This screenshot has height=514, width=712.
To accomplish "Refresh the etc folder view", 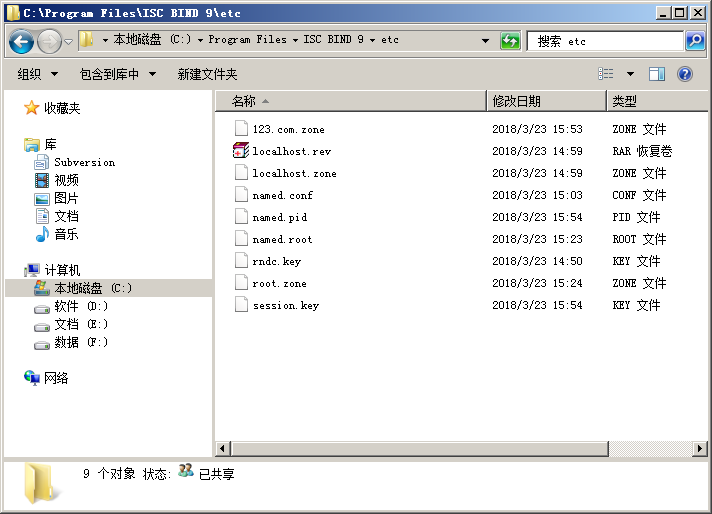I will coord(510,41).
